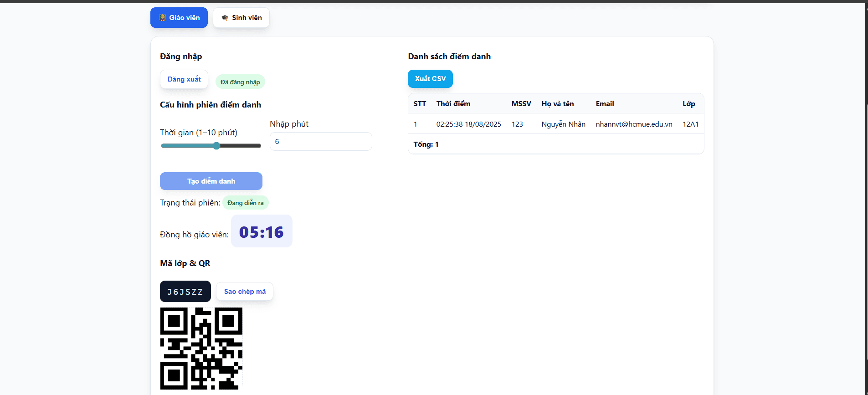
Task: Select the name Nguyễn Nhân
Action: [563, 124]
